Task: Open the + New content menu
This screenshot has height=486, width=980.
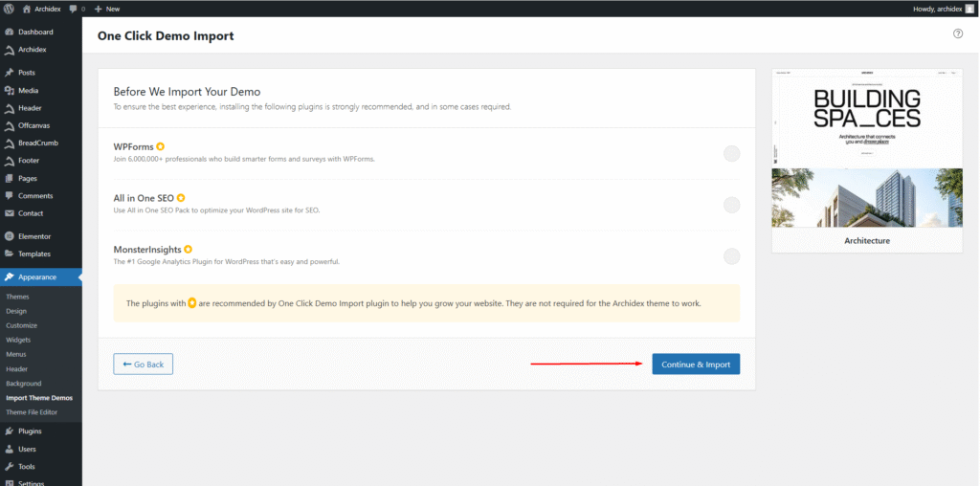Action: point(107,9)
